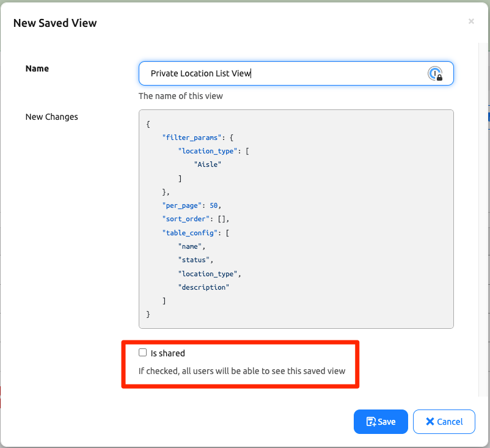
Task: Click the Cancel button
Action: (444, 422)
